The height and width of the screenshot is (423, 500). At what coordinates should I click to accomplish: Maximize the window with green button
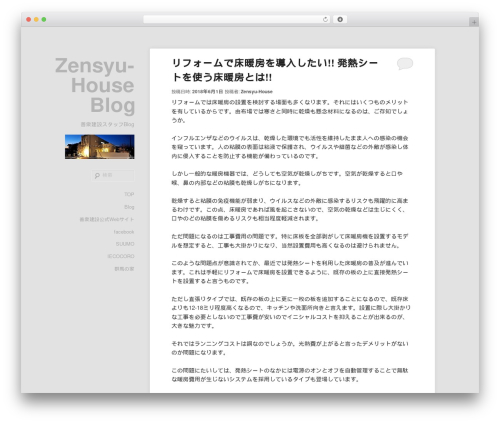(x=44, y=20)
